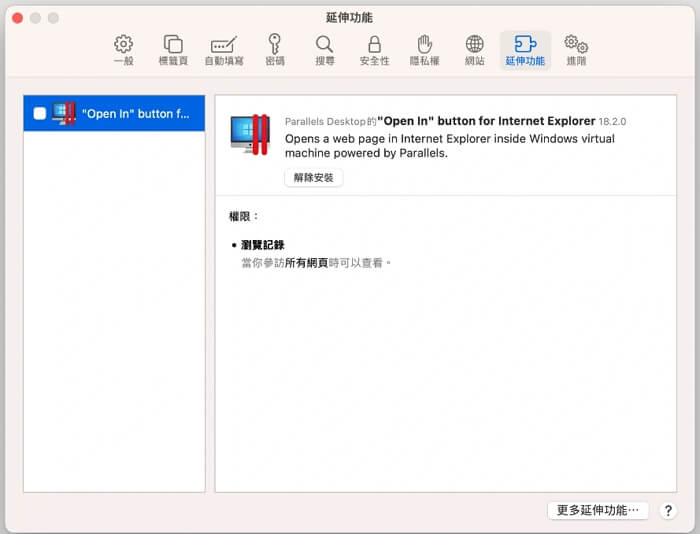
Task: Click the Parallels icon in the extension list
Action: tap(63, 113)
